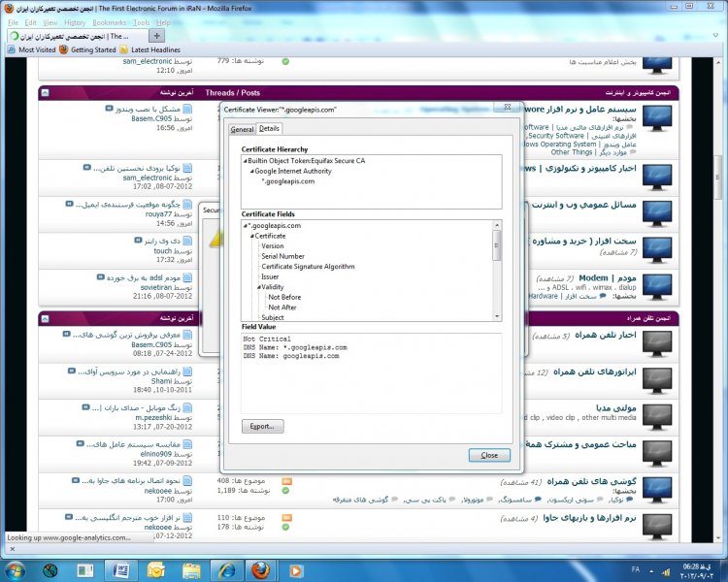This screenshot has height=582, width=728.
Task: Click FA language indicator in system tray
Action: click(x=636, y=569)
